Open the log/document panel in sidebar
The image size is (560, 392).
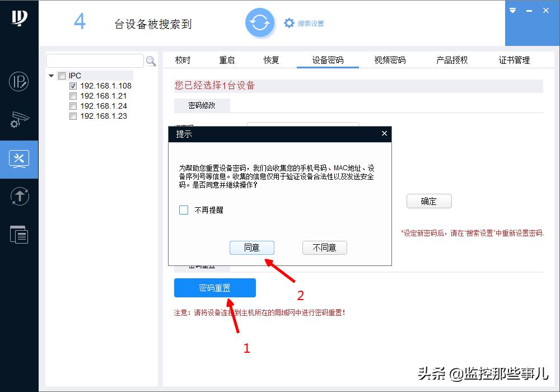[18, 234]
